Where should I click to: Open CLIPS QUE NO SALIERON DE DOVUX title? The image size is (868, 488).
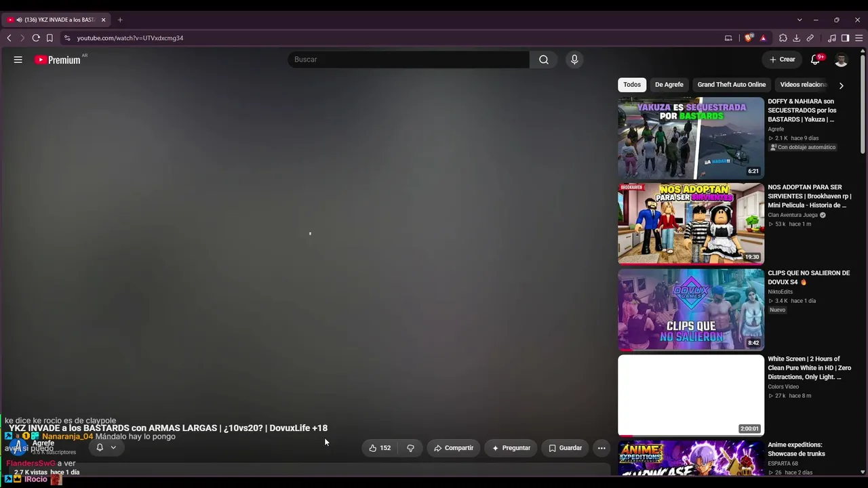808,278
